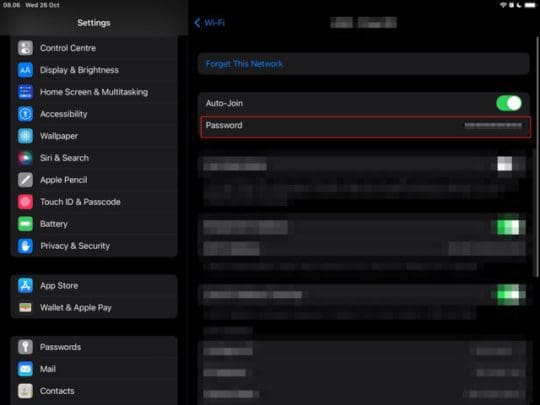Image resolution: width=540 pixels, height=405 pixels.
Task: Select Wallet & Apple Pay row
Action: coord(94,308)
